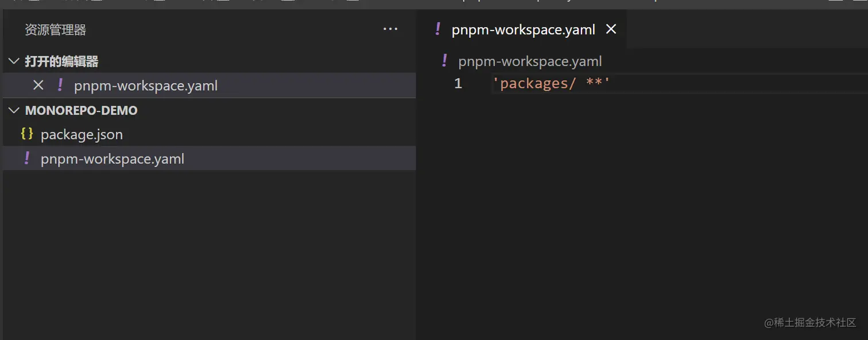Click the package.json braces file icon
Viewport: 868px width, 340px height.
[x=26, y=134]
